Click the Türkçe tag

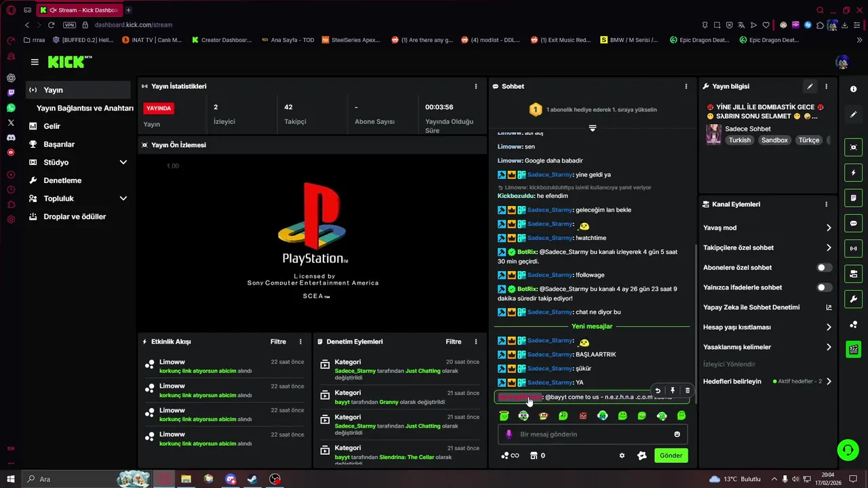[809, 140]
